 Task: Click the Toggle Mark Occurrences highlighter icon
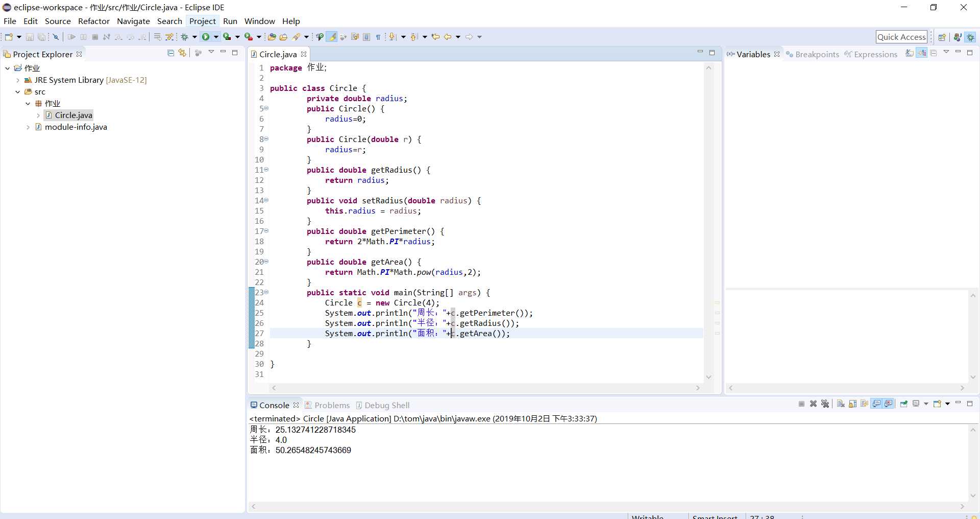[332, 37]
